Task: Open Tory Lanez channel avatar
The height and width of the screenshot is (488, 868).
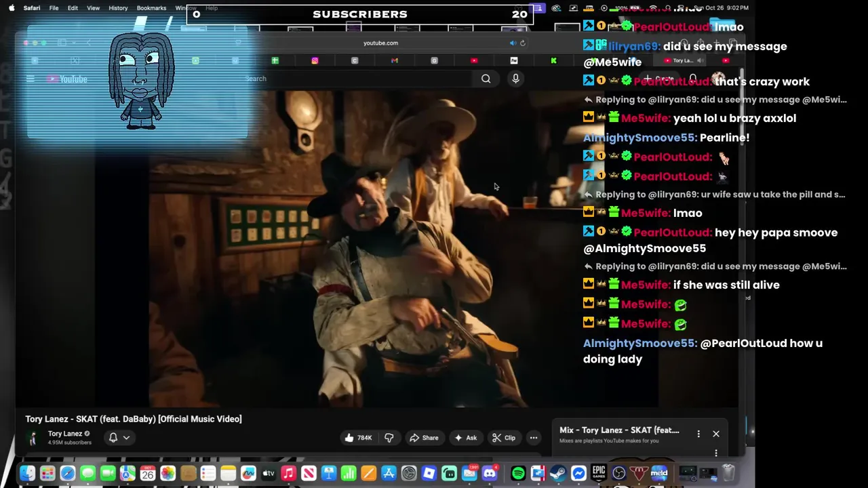Action: click(x=33, y=438)
